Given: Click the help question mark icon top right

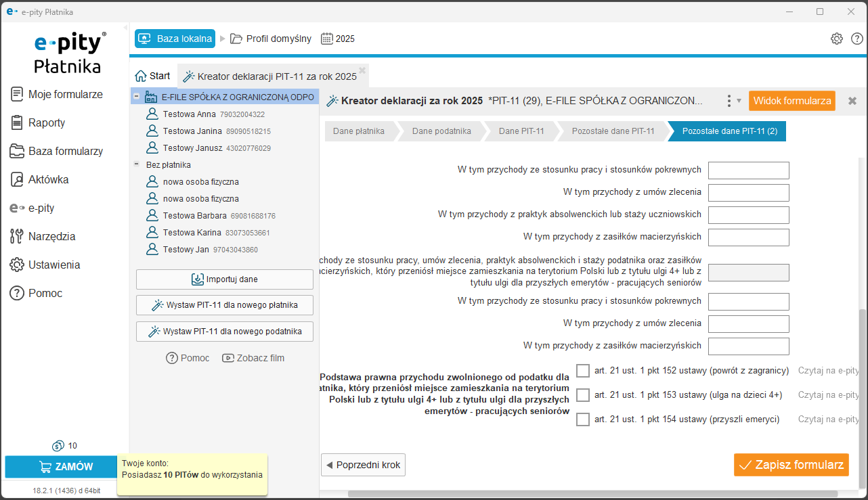Looking at the screenshot, I should 856,39.
